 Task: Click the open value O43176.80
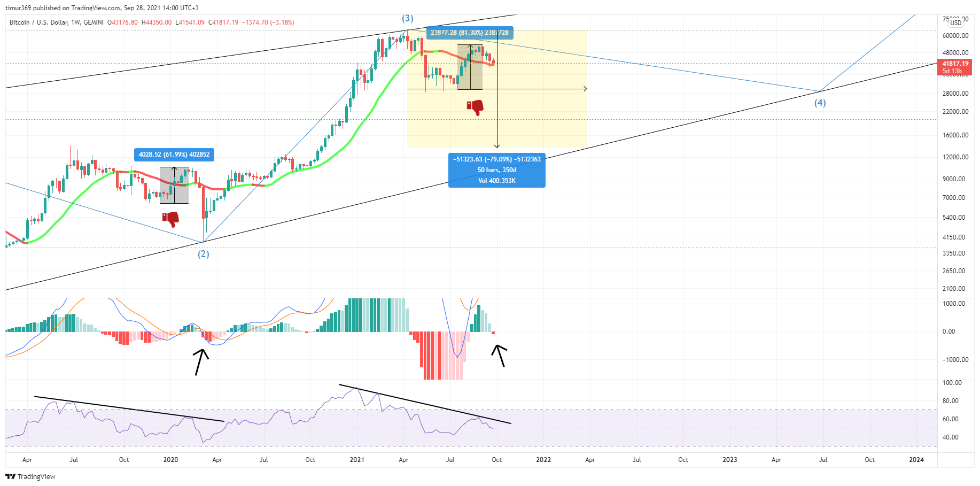(x=122, y=22)
